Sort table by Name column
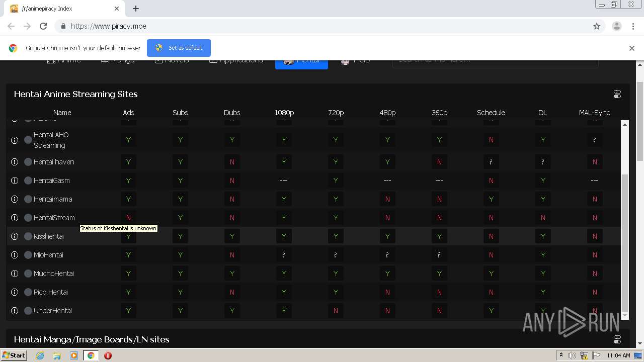Screen dimensions: 644x362 click(62, 113)
